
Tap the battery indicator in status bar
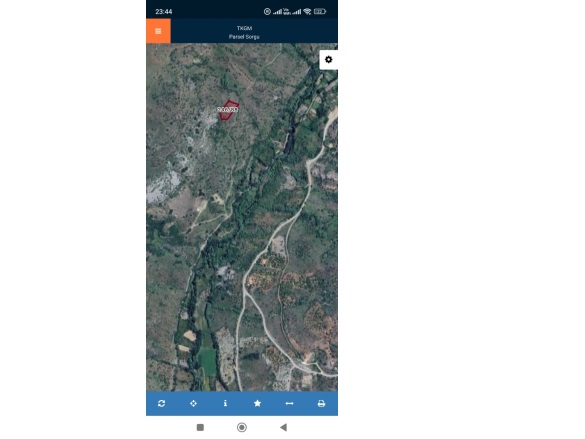[320, 12]
